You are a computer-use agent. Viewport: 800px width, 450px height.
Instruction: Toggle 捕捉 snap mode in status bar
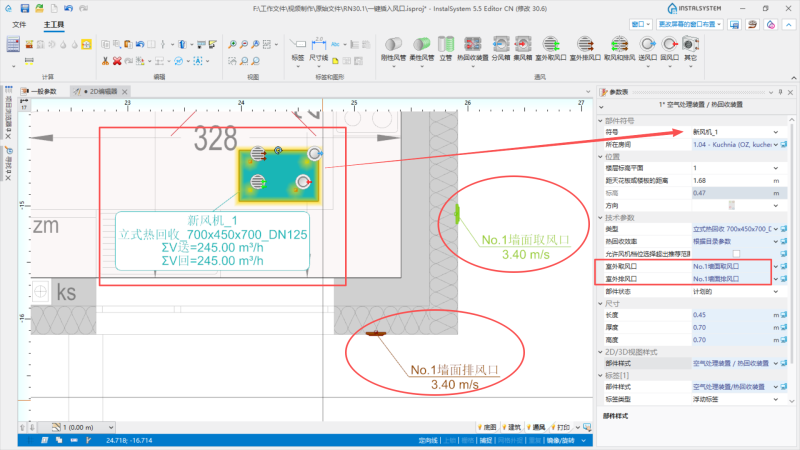[486, 440]
